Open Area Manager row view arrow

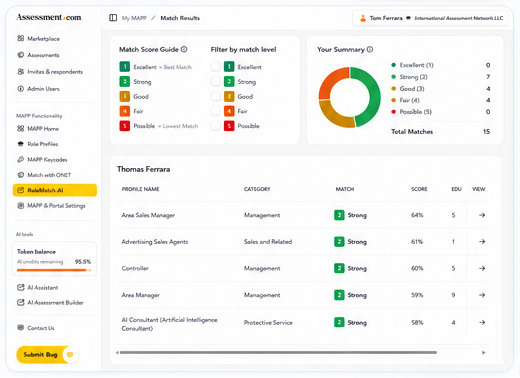[482, 295]
